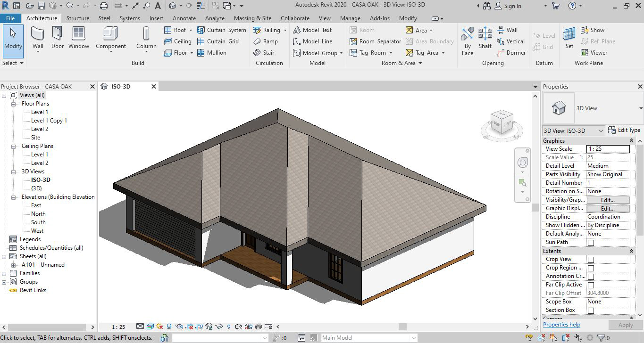Switch to the Massing & Site tab
The width and height of the screenshot is (644, 343).
252,18
